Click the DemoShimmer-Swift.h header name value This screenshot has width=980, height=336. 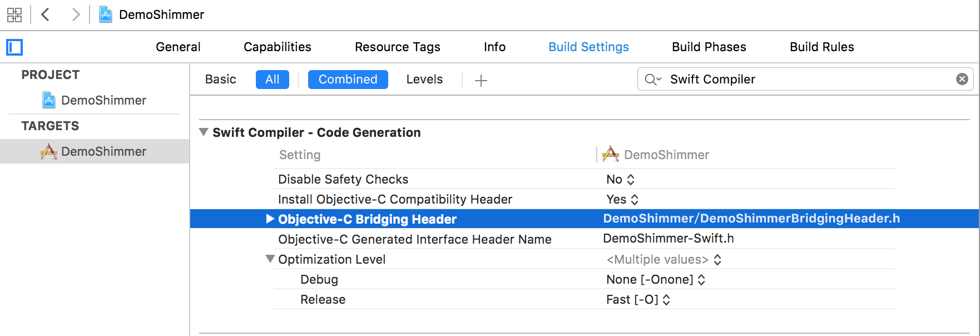click(669, 238)
